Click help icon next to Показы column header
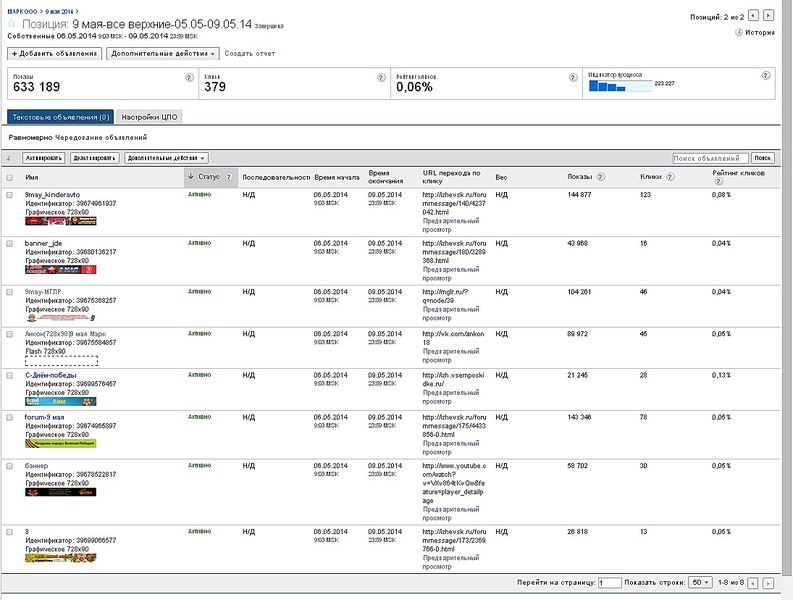 [x=600, y=177]
